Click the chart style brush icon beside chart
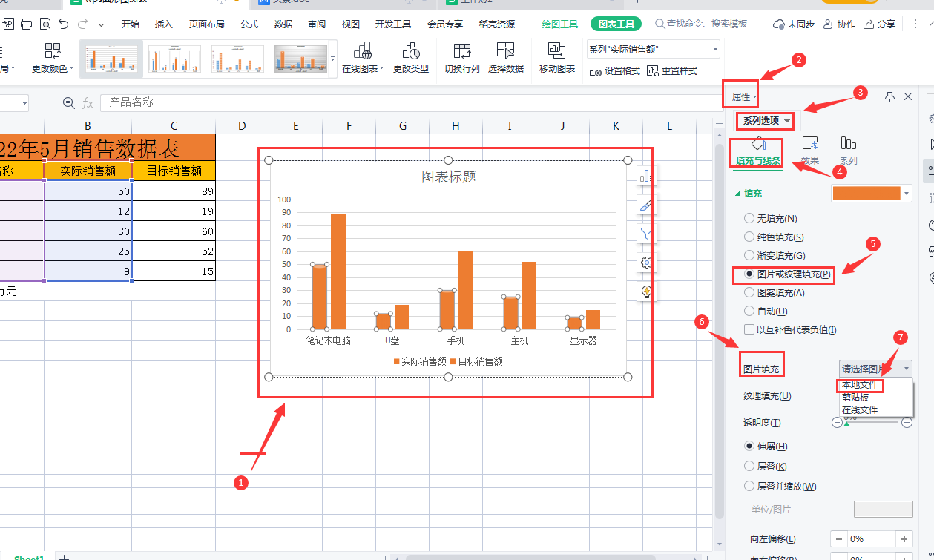The width and height of the screenshot is (934, 560). click(x=647, y=205)
